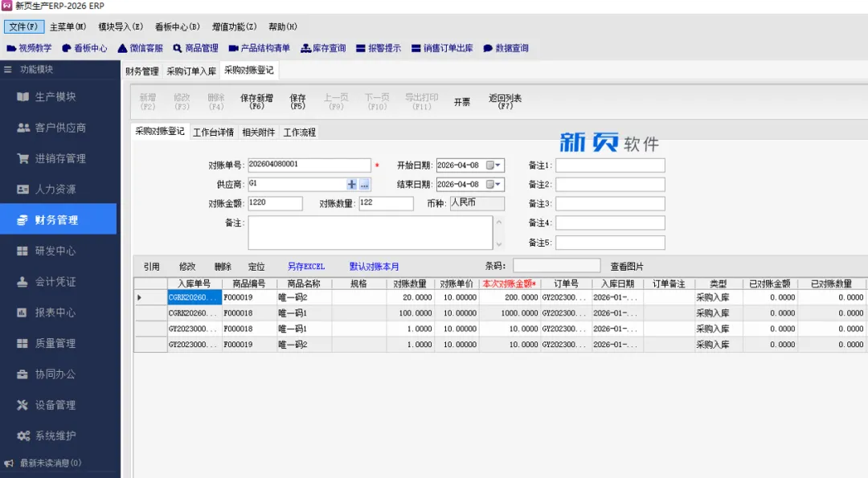Open the 看板中心 toolbar shortcut
Viewport: 868px width, 478px height.
(84, 48)
